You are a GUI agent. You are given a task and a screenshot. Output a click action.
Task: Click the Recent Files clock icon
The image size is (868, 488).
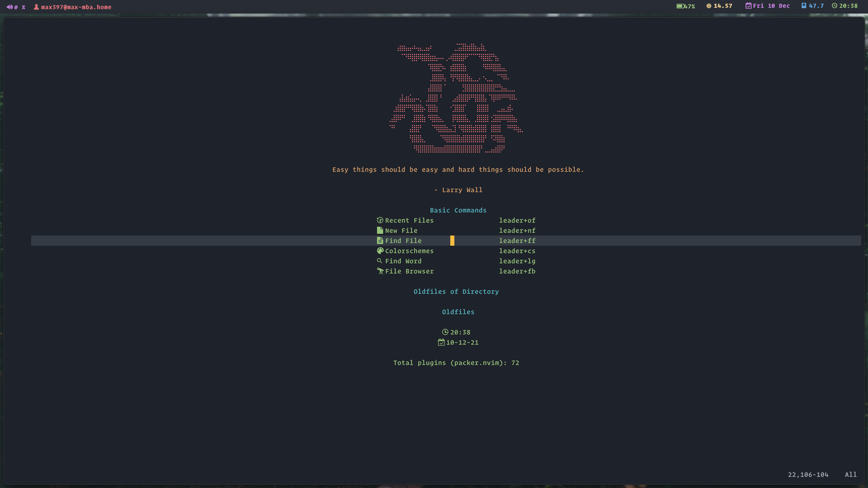coord(380,220)
